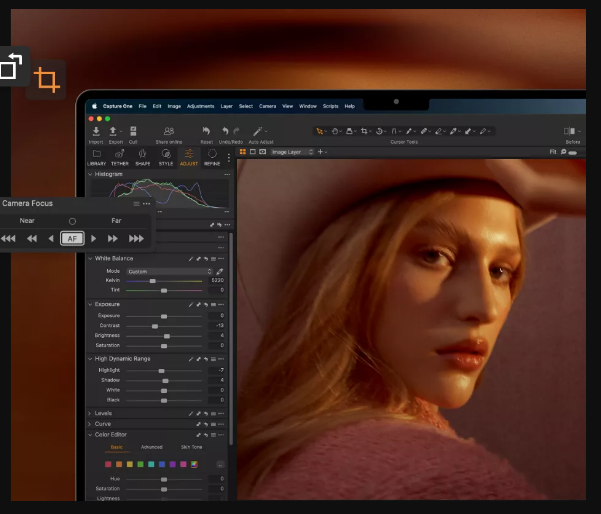Open the Camera menu
This screenshot has width=601, height=514.
[268, 106]
